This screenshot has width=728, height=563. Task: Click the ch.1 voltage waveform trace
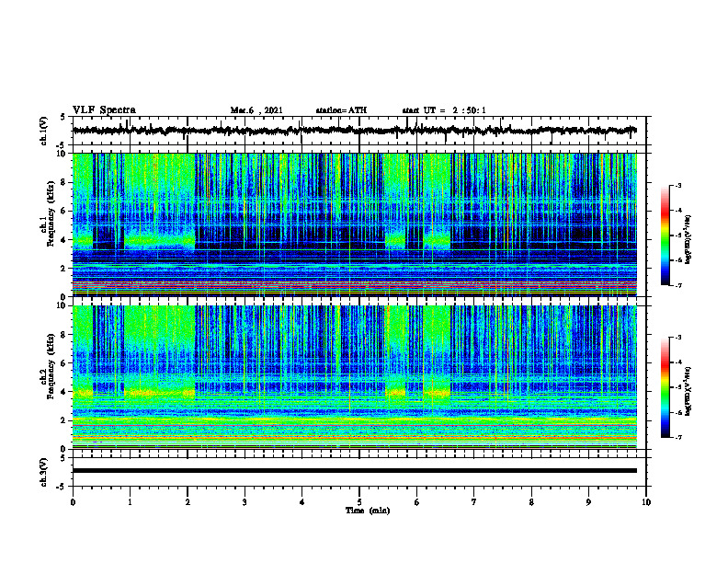354,131
